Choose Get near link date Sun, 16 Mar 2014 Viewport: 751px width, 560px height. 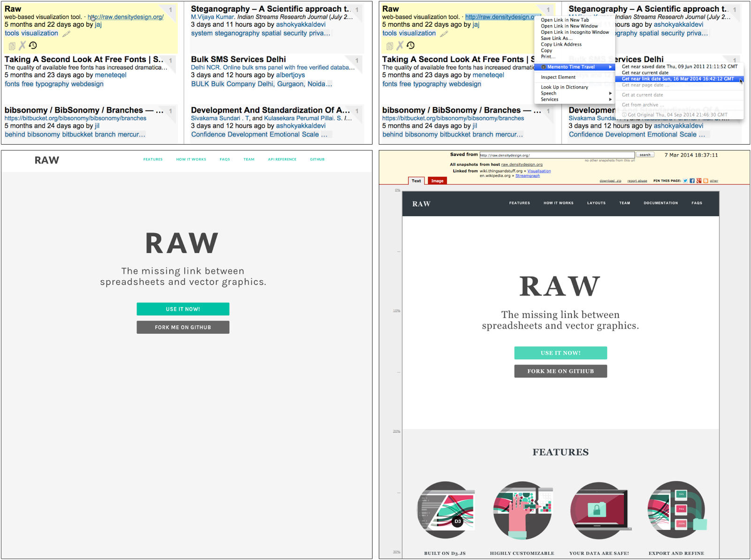click(x=679, y=79)
